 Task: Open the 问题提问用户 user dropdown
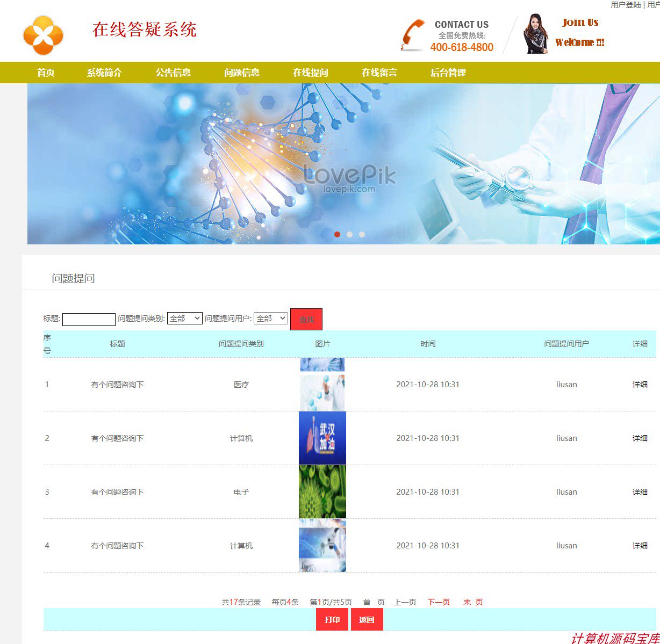point(271,318)
